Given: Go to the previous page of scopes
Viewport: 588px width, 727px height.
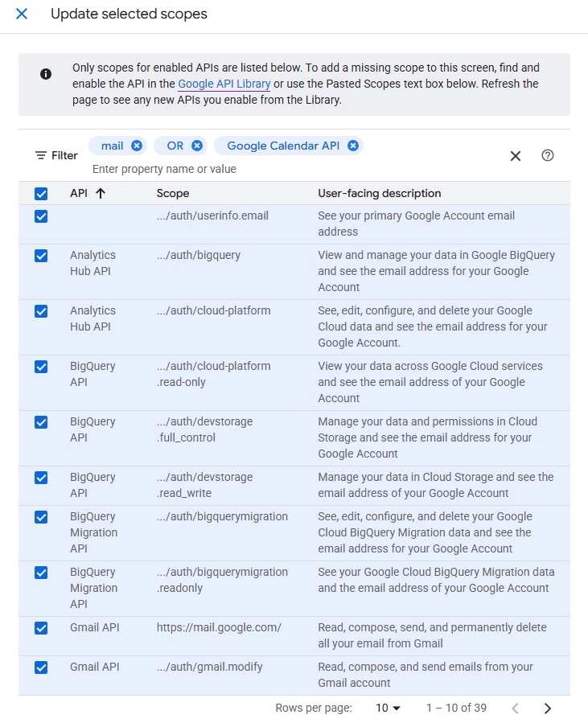Looking at the screenshot, I should 515,708.
